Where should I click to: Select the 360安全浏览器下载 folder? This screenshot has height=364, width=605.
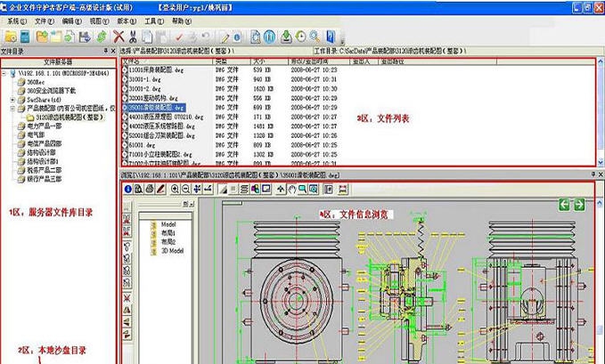pyautogui.click(x=52, y=91)
